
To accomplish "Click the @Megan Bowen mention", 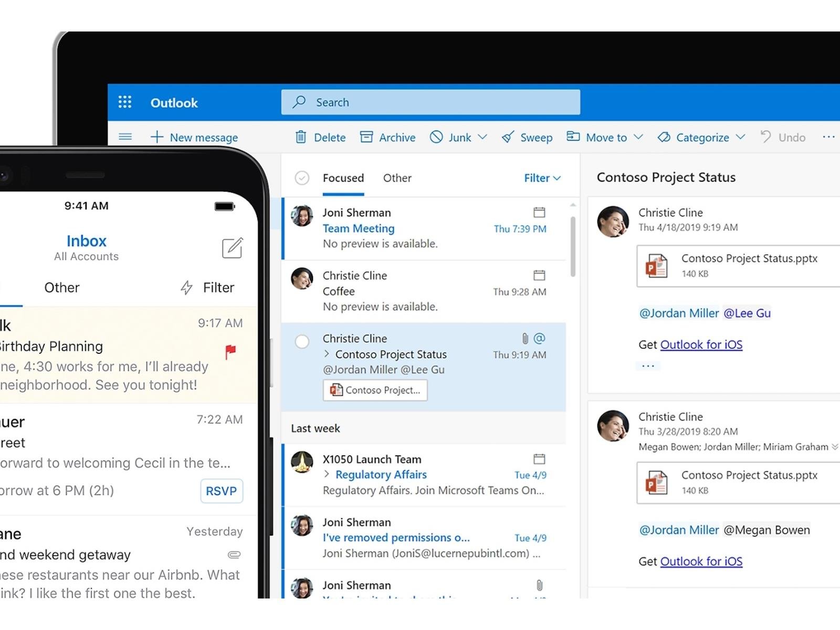I will pos(766,530).
